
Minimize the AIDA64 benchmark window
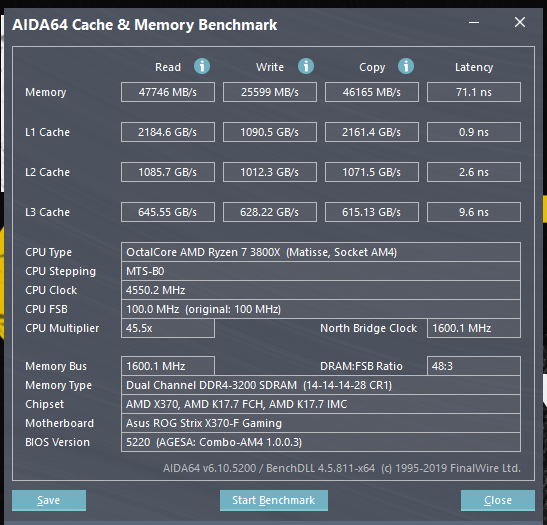click(474, 23)
